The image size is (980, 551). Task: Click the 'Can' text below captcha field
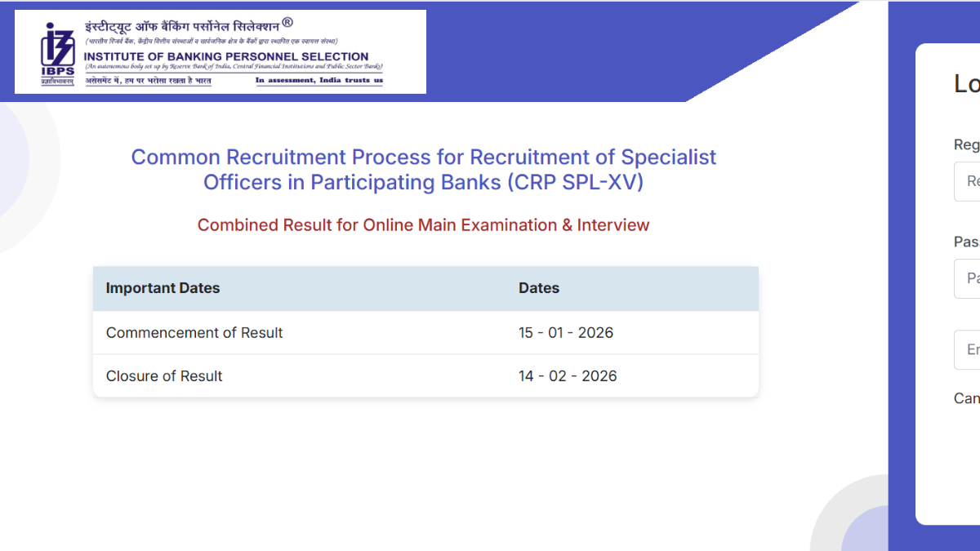click(x=967, y=398)
